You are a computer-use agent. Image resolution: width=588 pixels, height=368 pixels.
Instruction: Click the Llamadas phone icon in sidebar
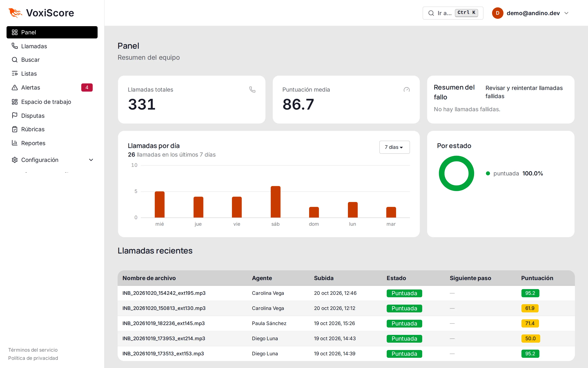pyautogui.click(x=14, y=46)
